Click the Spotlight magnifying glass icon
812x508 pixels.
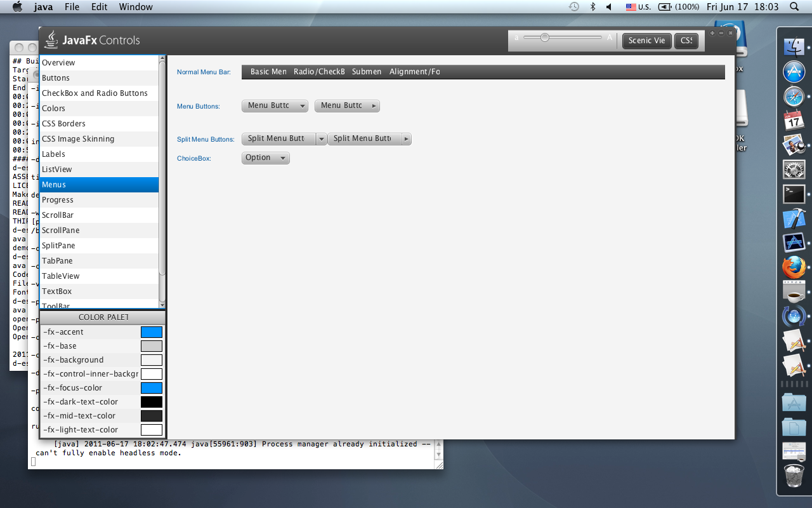[794, 7]
